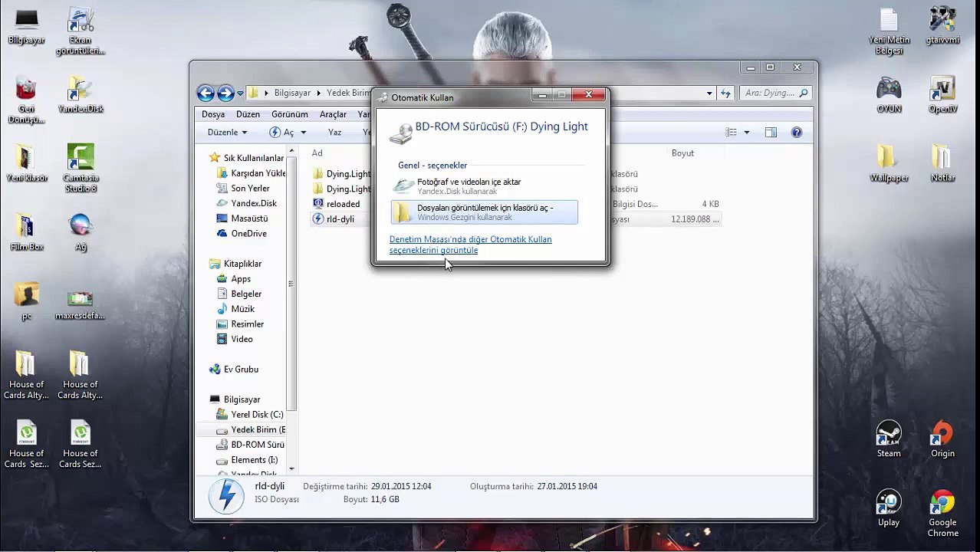Launch the YandexDisk desktop shortcut

80,95
